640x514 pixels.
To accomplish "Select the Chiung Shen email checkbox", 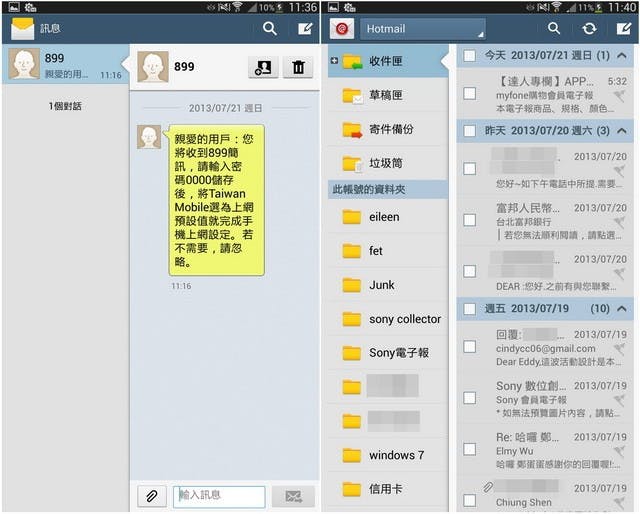I will tap(469, 501).
